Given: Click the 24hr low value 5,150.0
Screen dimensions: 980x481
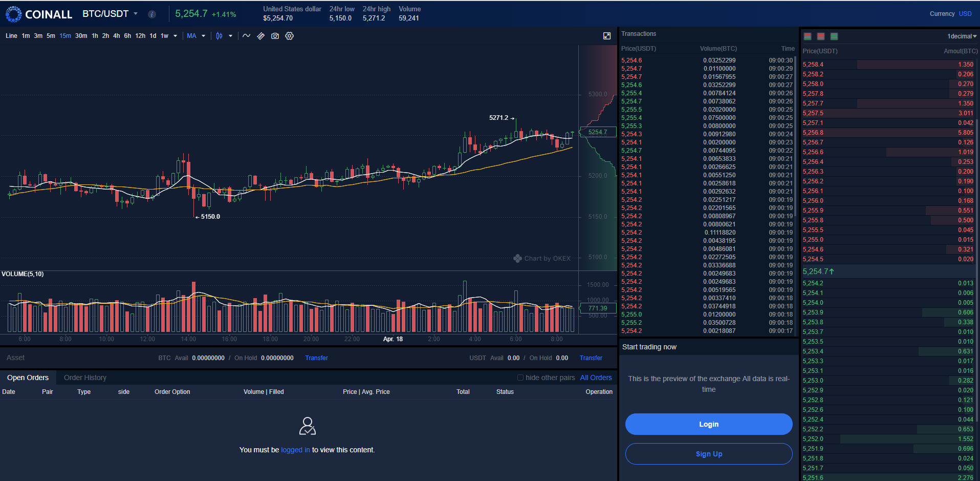Looking at the screenshot, I should tap(340, 18).
